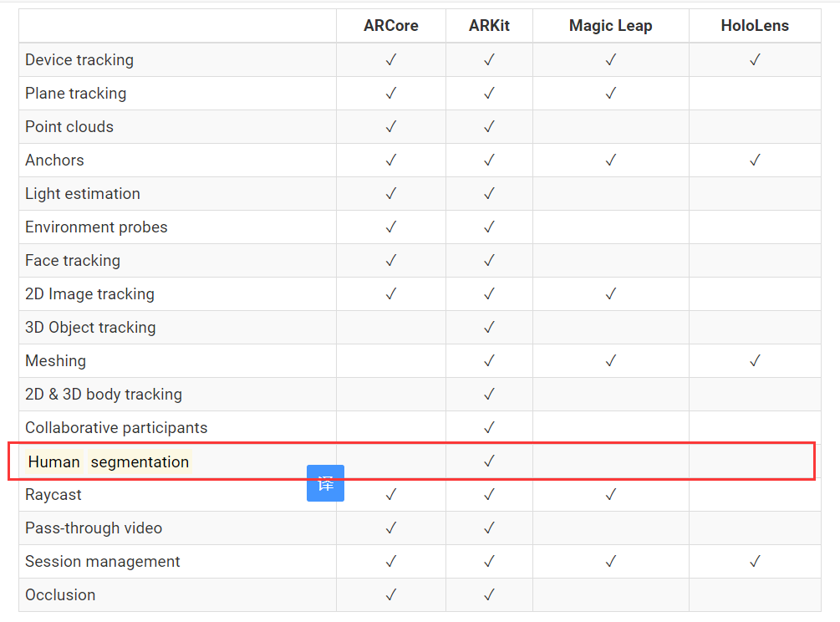Click the ARCore checkmark for Occlusion
This screenshot has width=840, height=622.
point(390,594)
